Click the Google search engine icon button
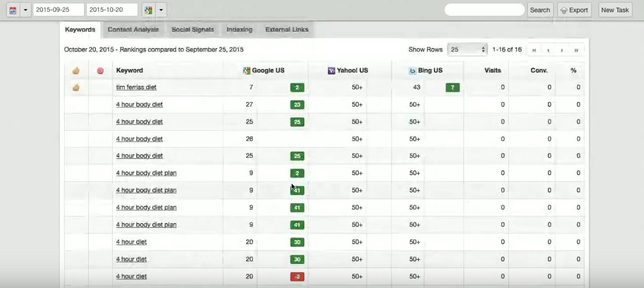Image resolution: width=644 pixels, height=288 pixels. click(x=148, y=10)
